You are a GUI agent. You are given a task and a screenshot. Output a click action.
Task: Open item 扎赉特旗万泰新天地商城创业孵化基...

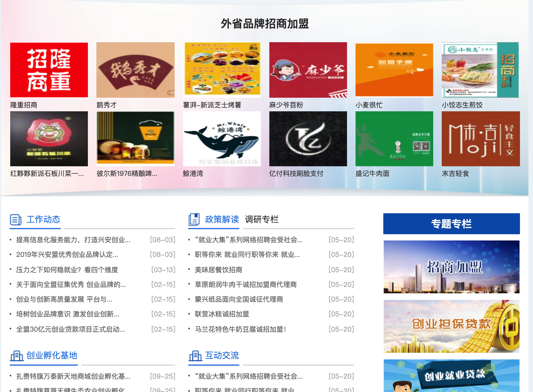coord(73,376)
